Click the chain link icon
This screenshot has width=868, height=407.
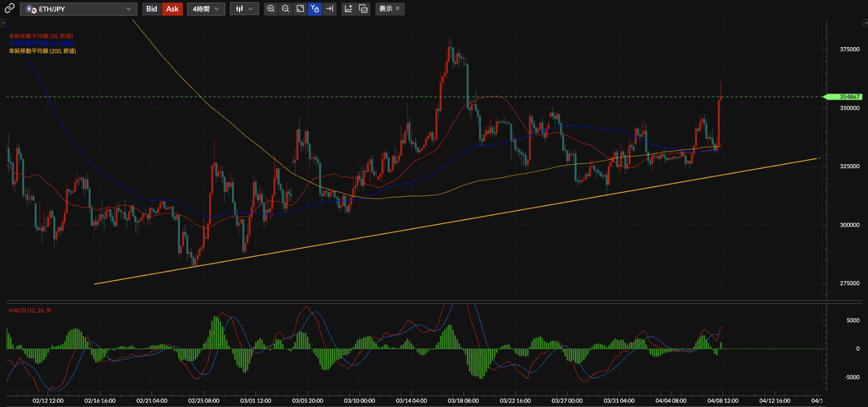pyautogui.click(x=9, y=8)
